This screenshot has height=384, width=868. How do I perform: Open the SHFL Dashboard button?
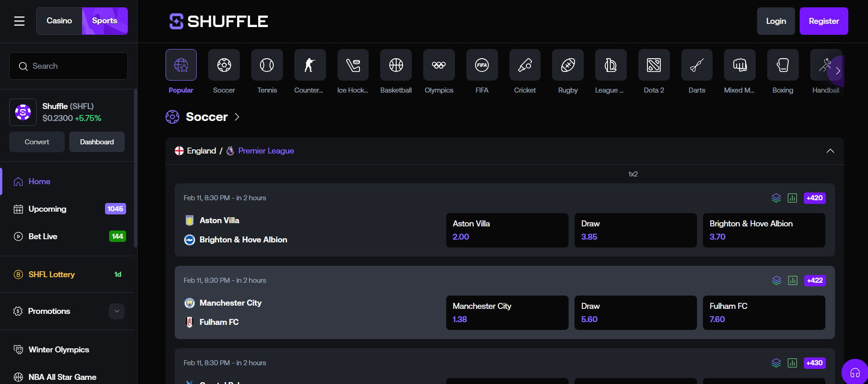coord(97,142)
